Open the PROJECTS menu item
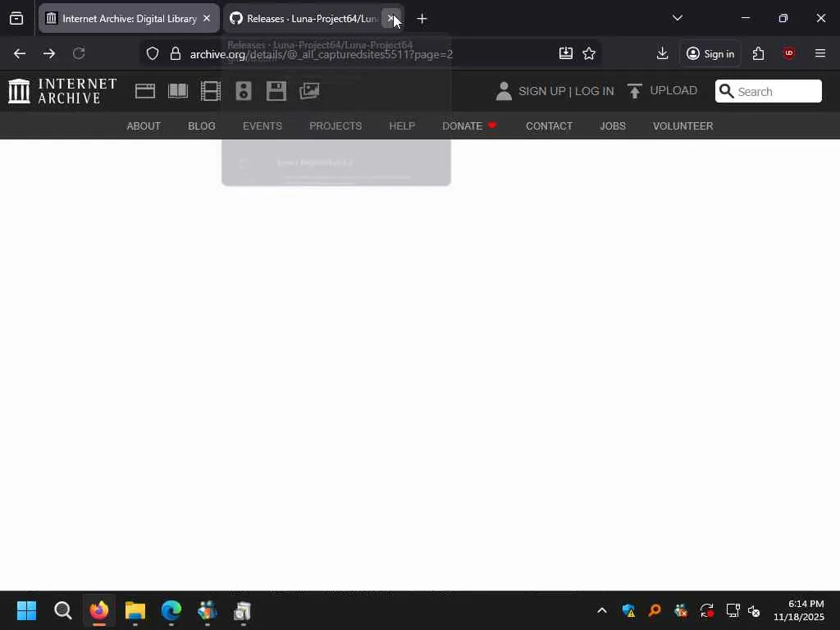This screenshot has height=630, width=840. tap(336, 126)
